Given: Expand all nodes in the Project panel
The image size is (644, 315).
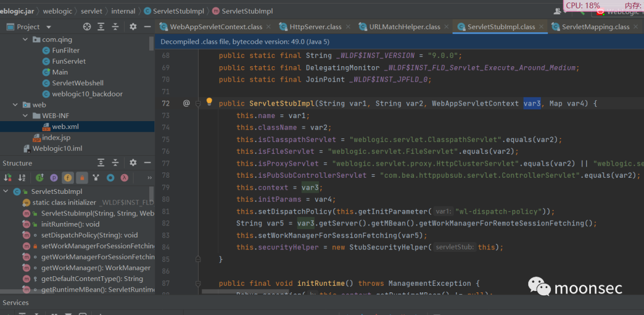Looking at the screenshot, I should 101,27.
